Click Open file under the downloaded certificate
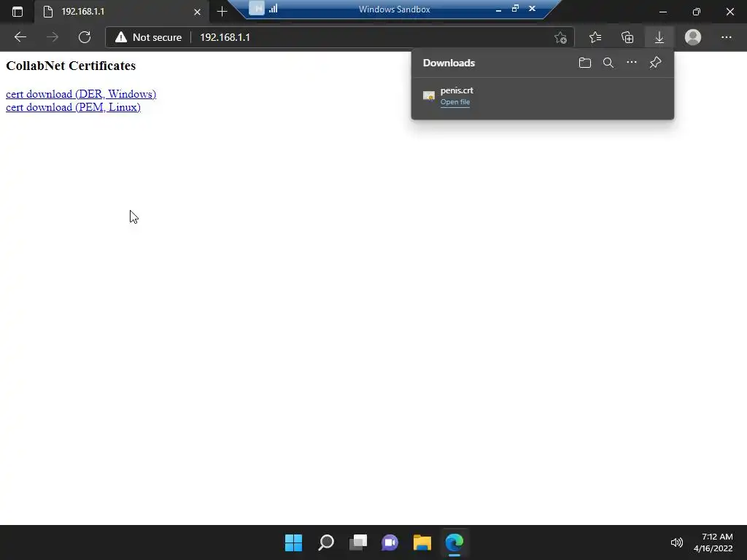Viewport: 747px width, 560px height. tap(455, 102)
